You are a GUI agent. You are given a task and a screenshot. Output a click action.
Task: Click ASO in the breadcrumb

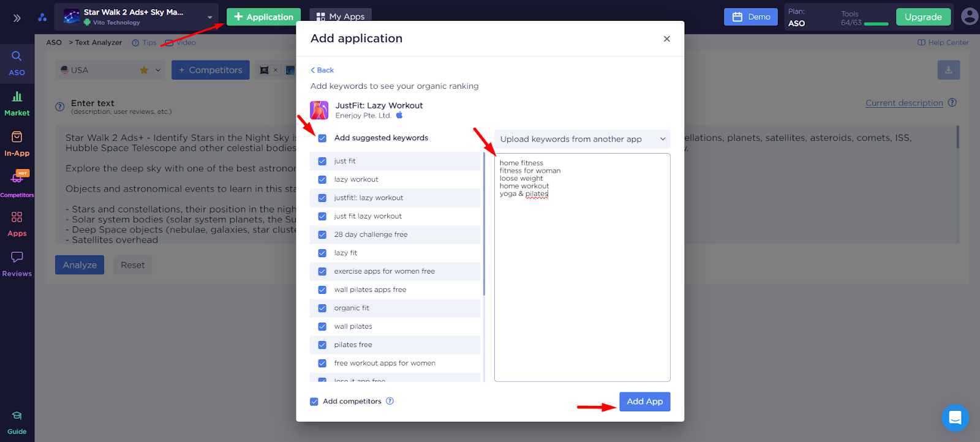tap(54, 42)
